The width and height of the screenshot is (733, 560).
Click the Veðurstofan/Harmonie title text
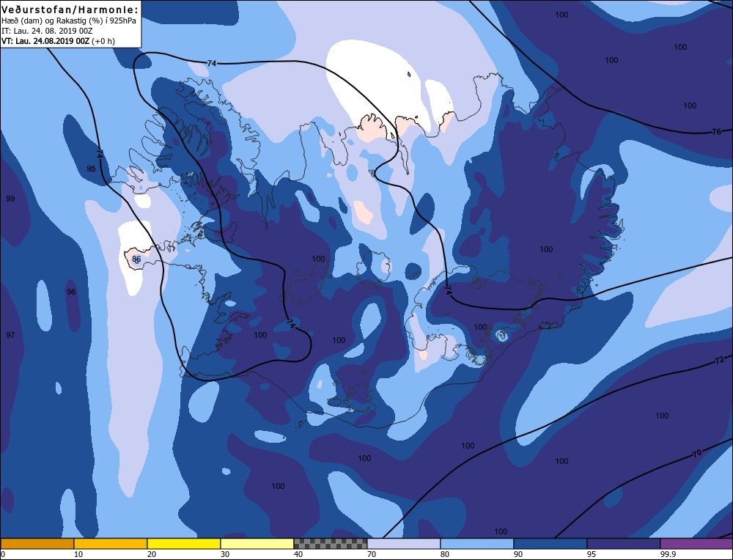70,9
